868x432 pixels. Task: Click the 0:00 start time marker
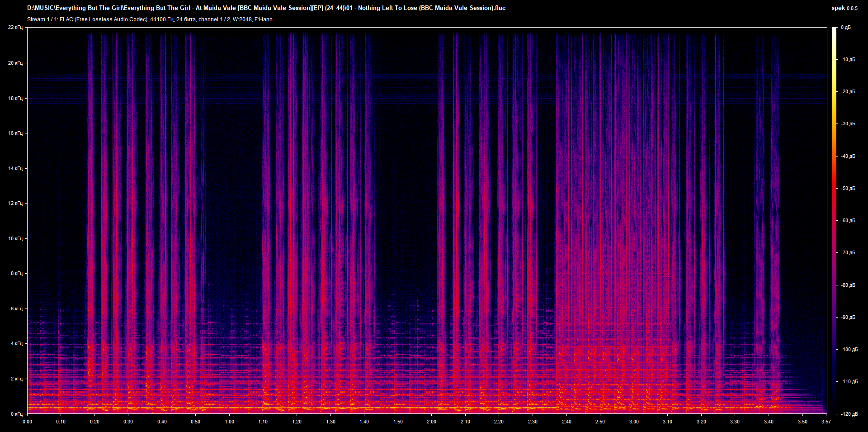click(28, 422)
